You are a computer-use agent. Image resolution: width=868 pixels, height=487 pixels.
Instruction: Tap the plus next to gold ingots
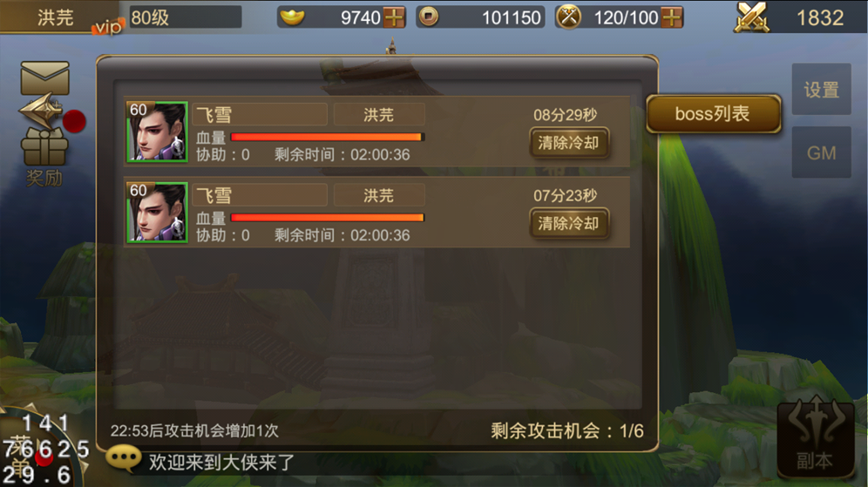pos(394,17)
